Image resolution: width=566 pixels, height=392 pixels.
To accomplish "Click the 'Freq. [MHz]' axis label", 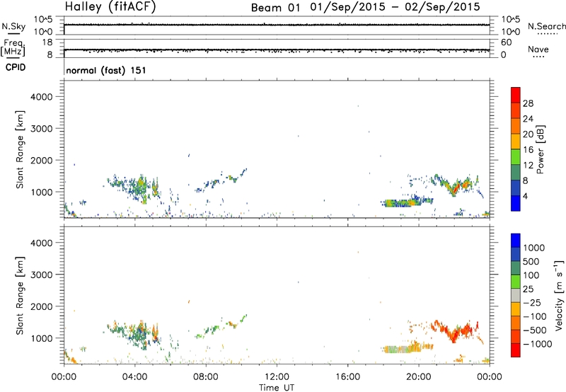I will click(x=13, y=48).
